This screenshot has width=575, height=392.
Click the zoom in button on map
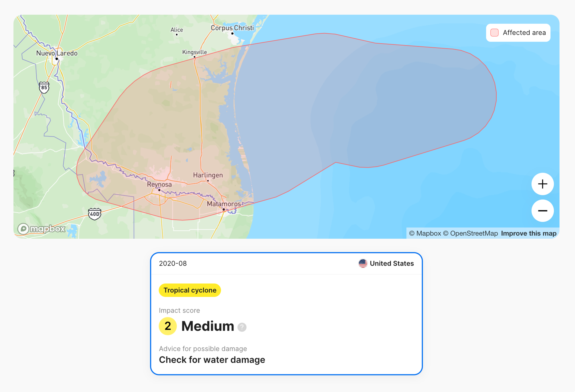pyautogui.click(x=543, y=184)
